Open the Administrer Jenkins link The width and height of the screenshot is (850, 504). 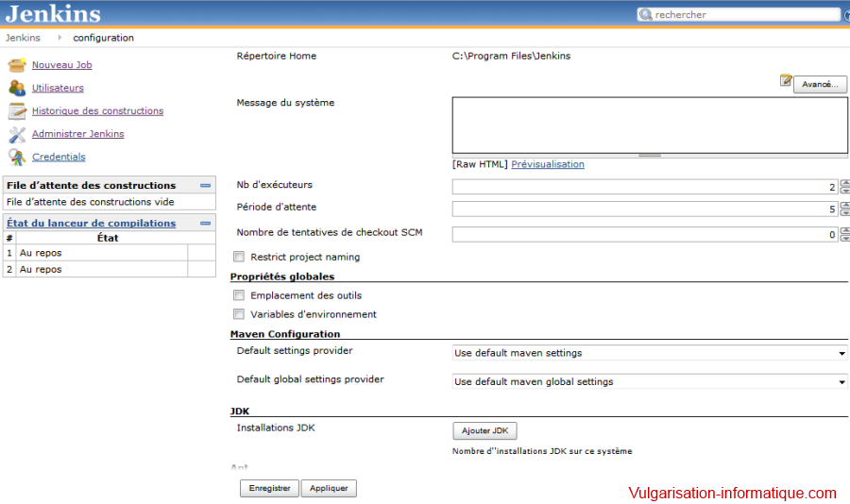click(78, 133)
